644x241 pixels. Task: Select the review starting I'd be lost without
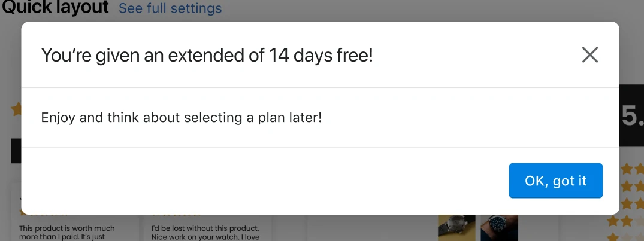pos(205,233)
